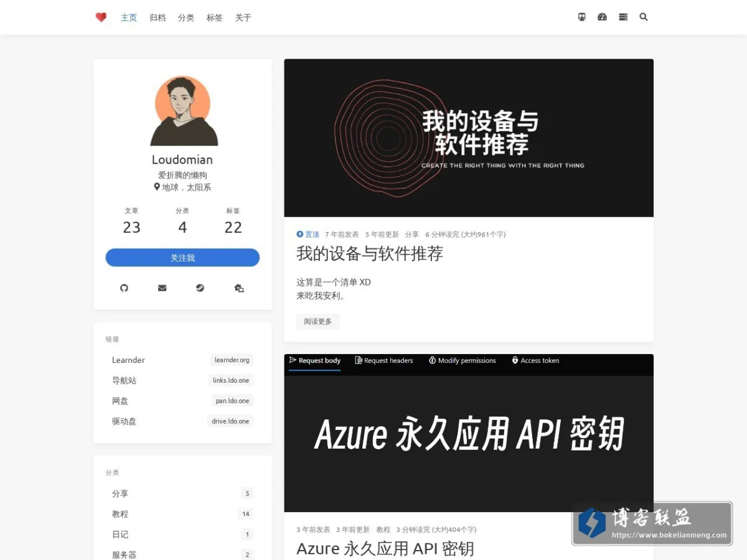747x560 pixels.
Task: Click the email envelope icon
Action: (x=162, y=288)
